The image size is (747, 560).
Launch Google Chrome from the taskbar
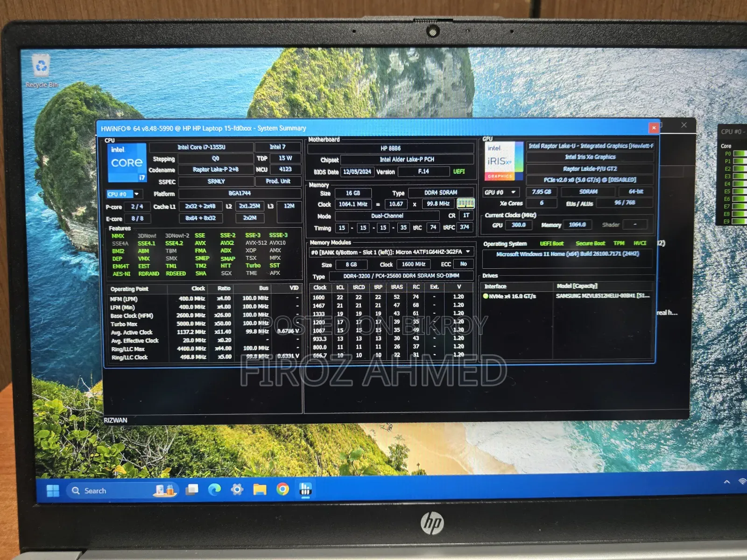click(282, 489)
